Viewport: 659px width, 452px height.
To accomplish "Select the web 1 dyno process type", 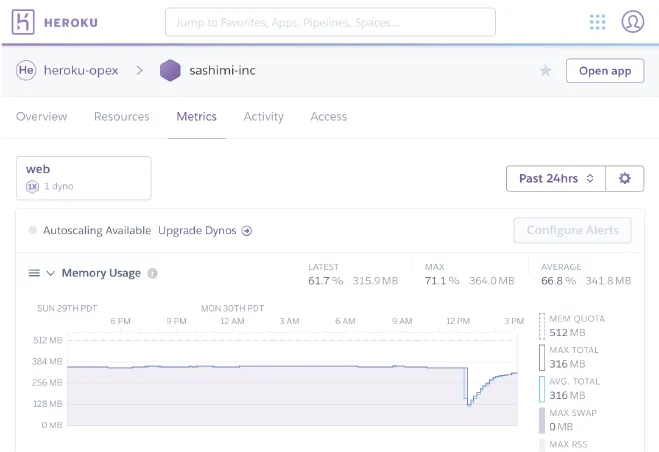I will click(83, 177).
